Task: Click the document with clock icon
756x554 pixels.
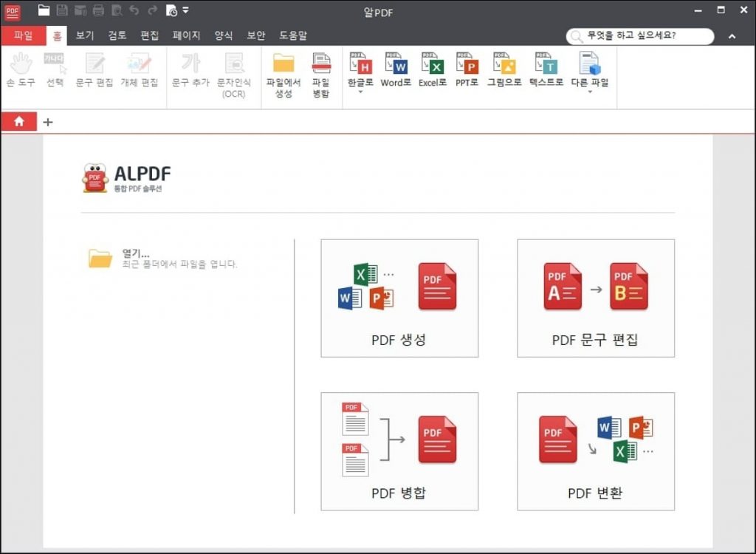Action: point(171,10)
